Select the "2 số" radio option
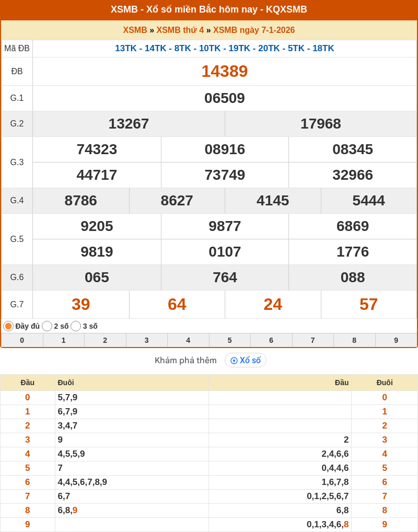The width and height of the screenshot is (418, 532). [x=47, y=326]
